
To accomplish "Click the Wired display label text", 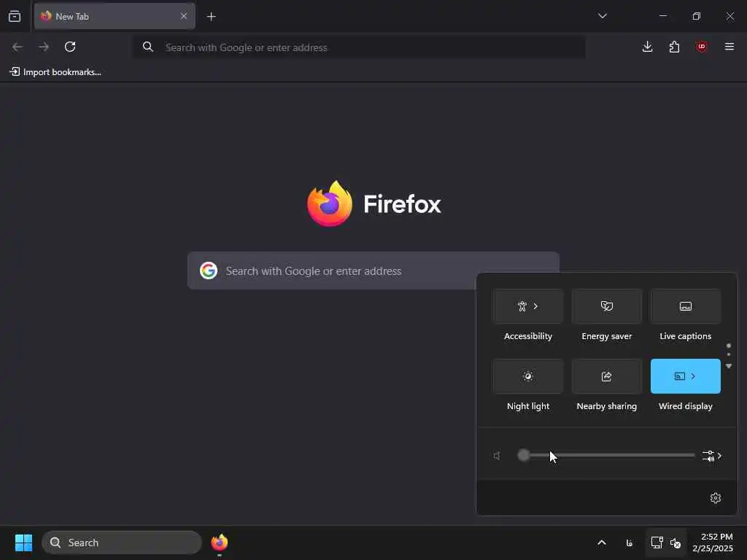I will pyautogui.click(x=685, y=406).
